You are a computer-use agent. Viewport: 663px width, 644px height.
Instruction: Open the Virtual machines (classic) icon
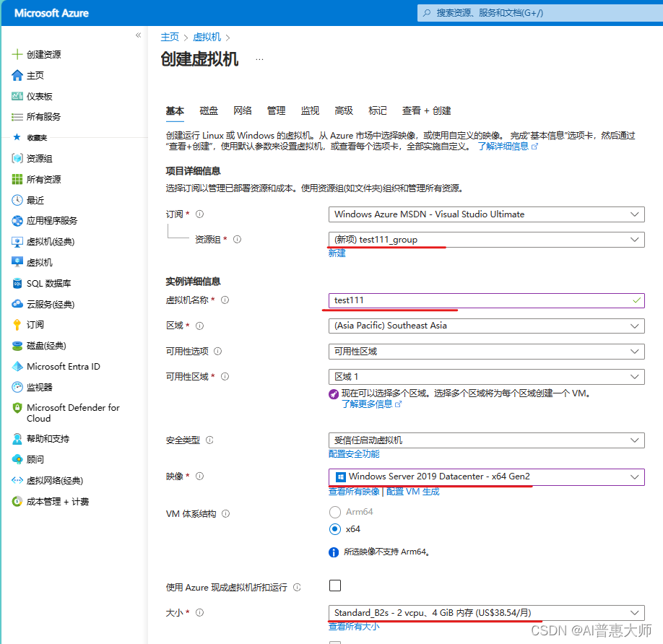17,242
